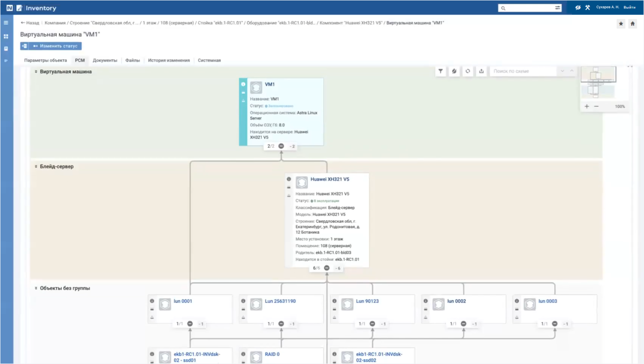Open the "История изменения" tab
The image size is (644, 364).
(x=169, y=60)
